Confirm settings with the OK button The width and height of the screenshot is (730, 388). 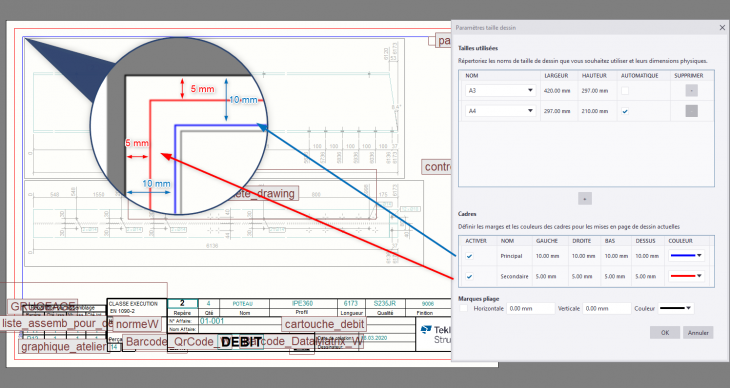[665, 333]
